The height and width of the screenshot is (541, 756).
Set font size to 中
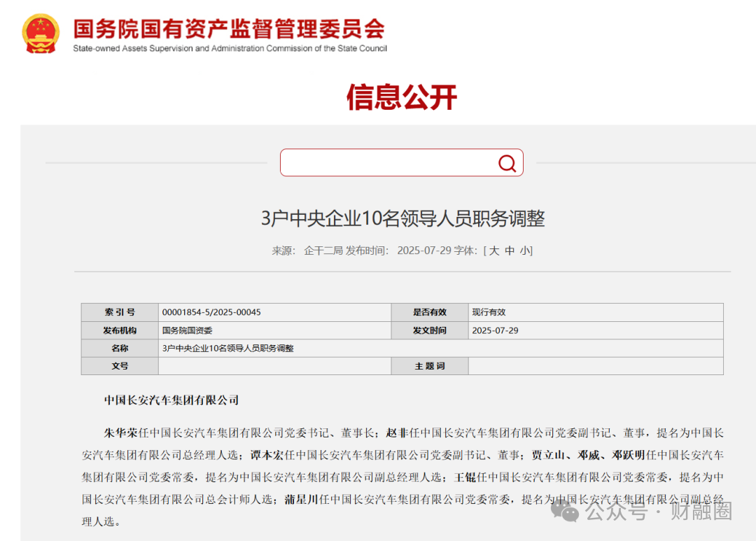[x=510, y=251]
